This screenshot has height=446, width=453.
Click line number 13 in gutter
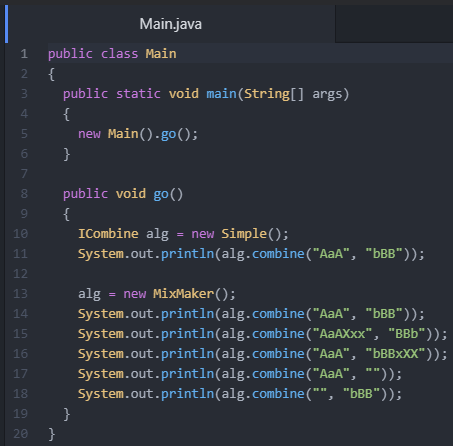tap(20, 294)
